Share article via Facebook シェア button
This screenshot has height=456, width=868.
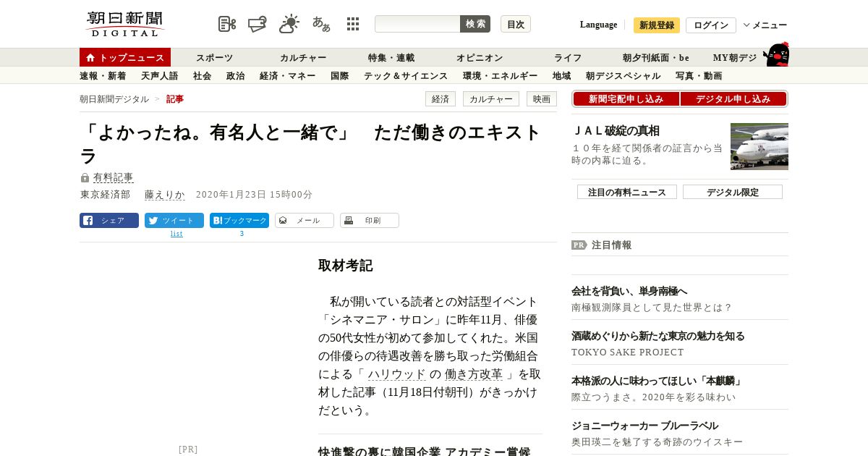point(109,221)
